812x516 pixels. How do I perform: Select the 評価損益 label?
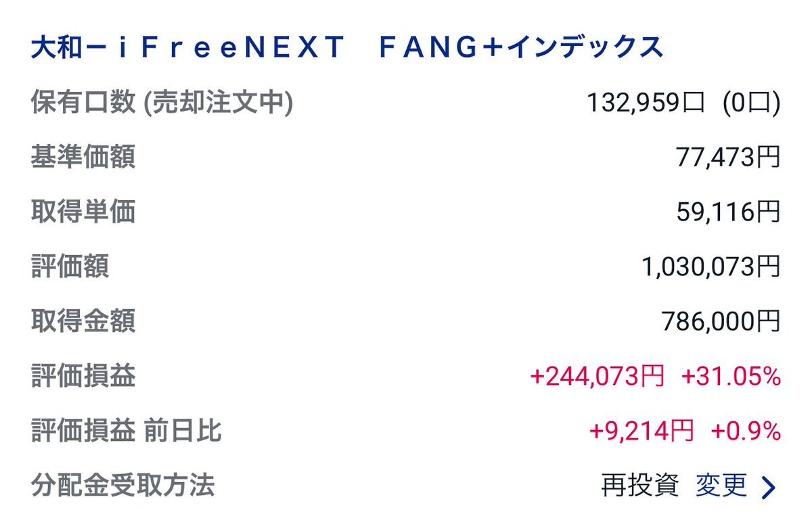83,376
